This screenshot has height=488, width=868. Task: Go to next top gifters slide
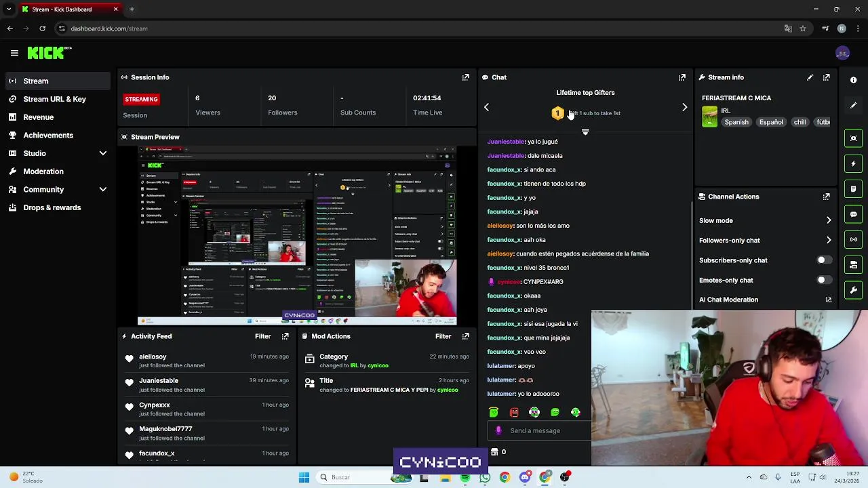[x=684, y=107]
